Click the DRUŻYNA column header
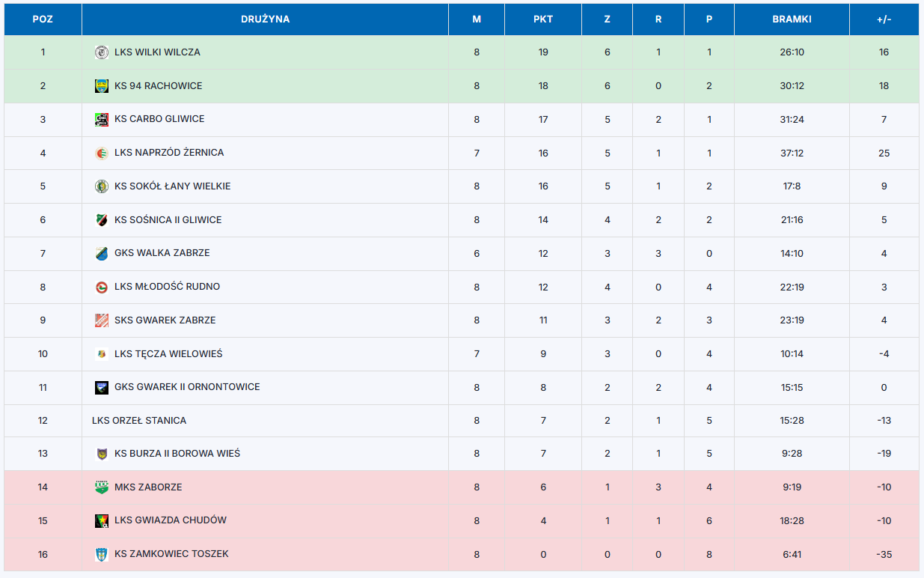 click(265, 19)
